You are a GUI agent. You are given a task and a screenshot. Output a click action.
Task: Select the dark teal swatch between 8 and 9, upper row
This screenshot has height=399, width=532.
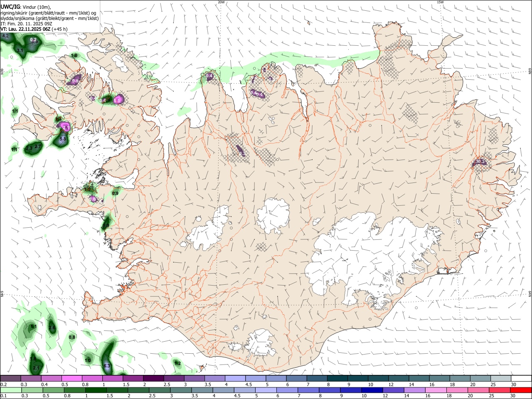coord(337,378)
